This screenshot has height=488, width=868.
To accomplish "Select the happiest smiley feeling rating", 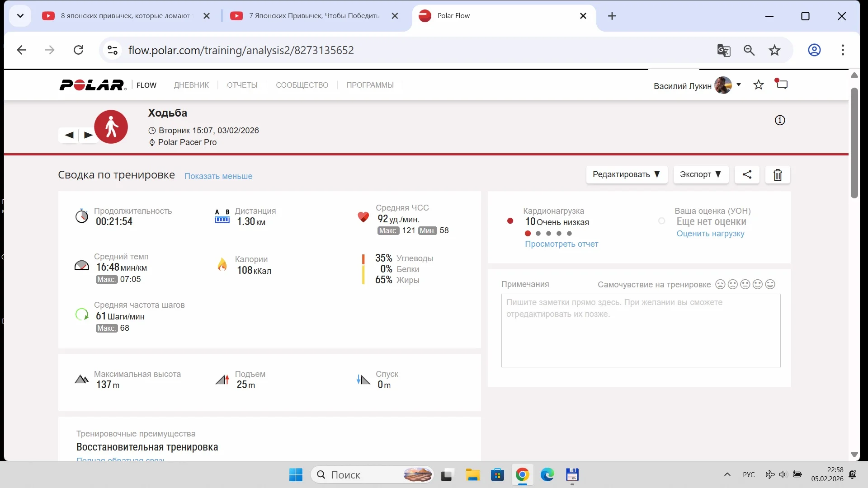I will click(770, 284).
